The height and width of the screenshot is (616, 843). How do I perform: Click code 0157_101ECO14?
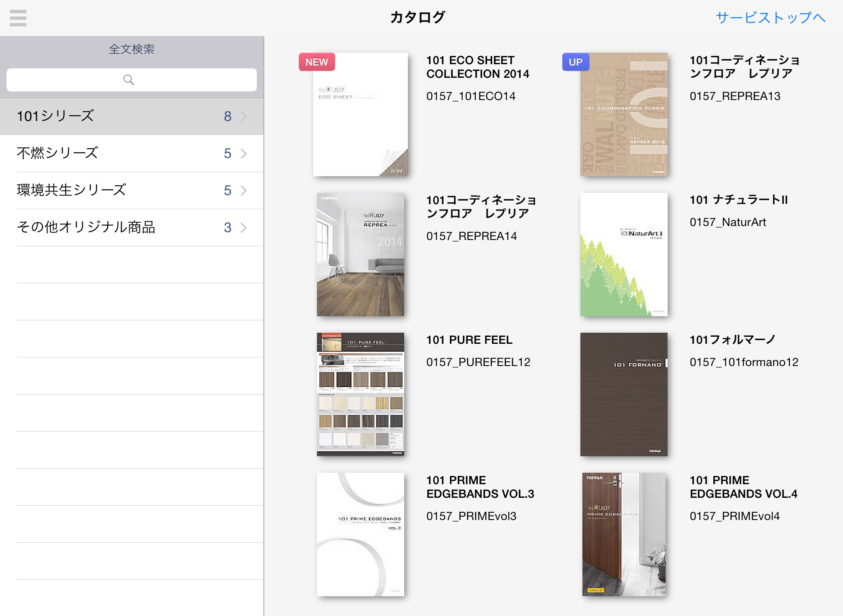pos(471,96)
